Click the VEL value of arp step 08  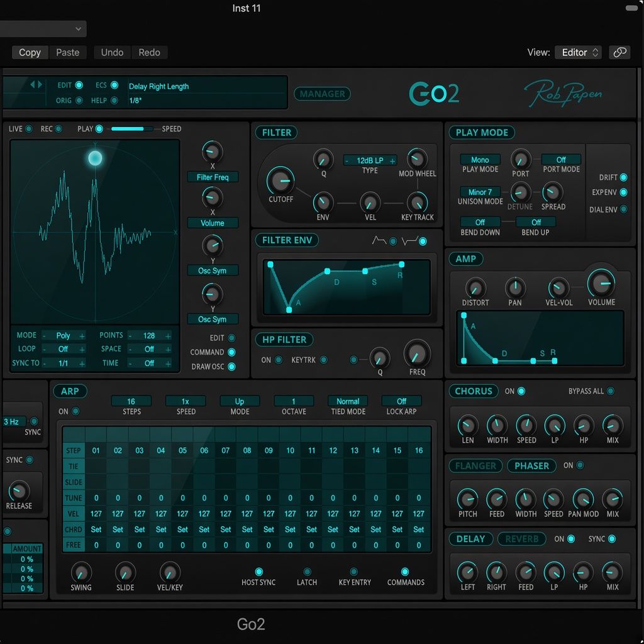[247, 514]
